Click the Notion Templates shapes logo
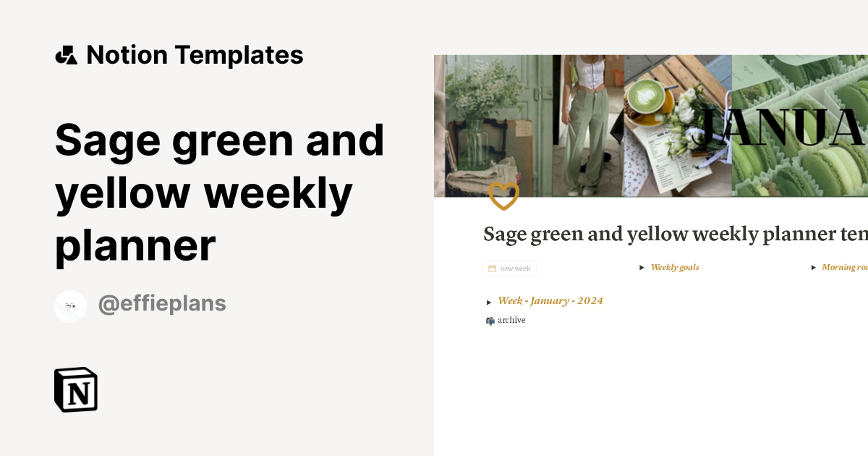This screenshot has height=456, width=868. [x=67, y=56]
